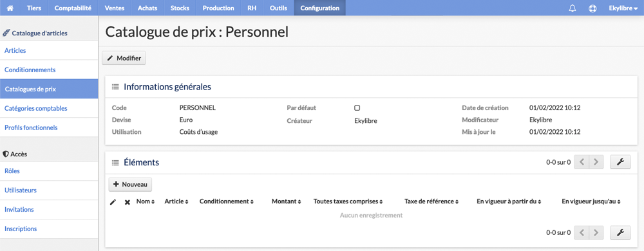Click the delete cross column icon

[128, 202]
